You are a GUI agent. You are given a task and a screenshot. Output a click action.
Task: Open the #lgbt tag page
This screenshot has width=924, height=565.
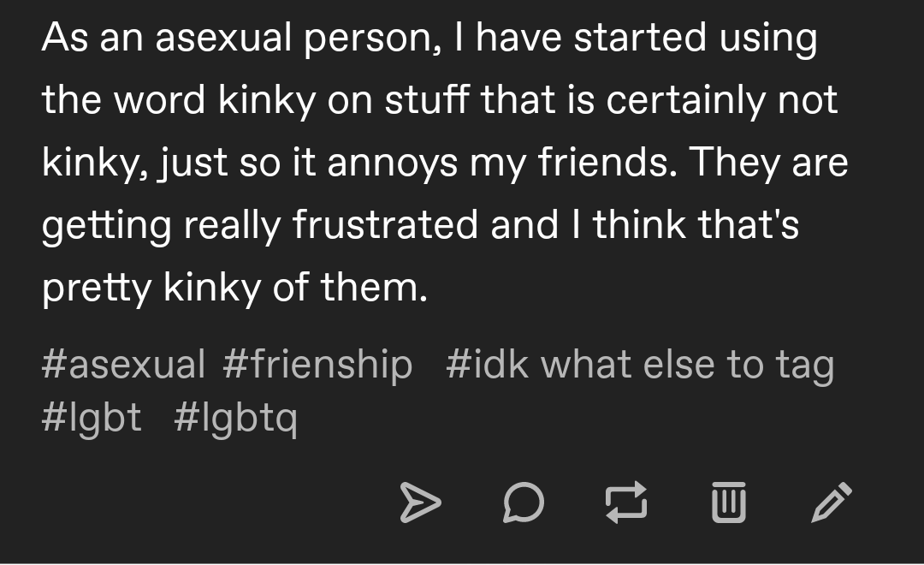coord(91,417)
